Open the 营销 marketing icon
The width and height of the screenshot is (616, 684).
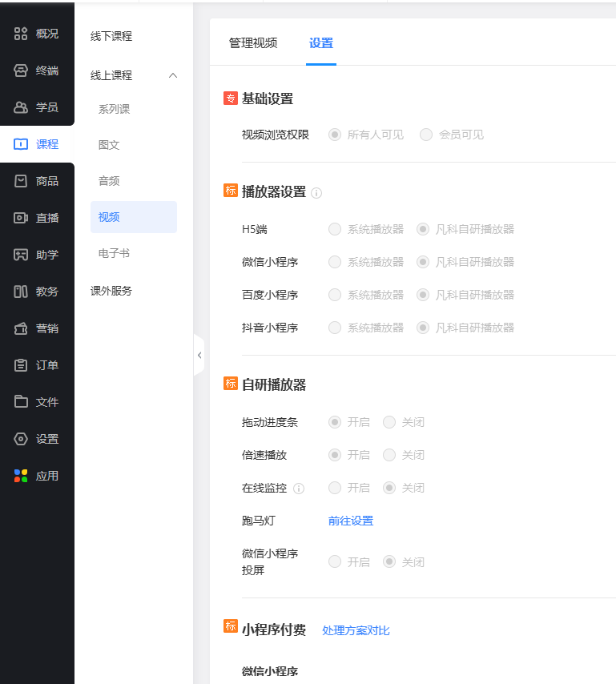[21, 328]
